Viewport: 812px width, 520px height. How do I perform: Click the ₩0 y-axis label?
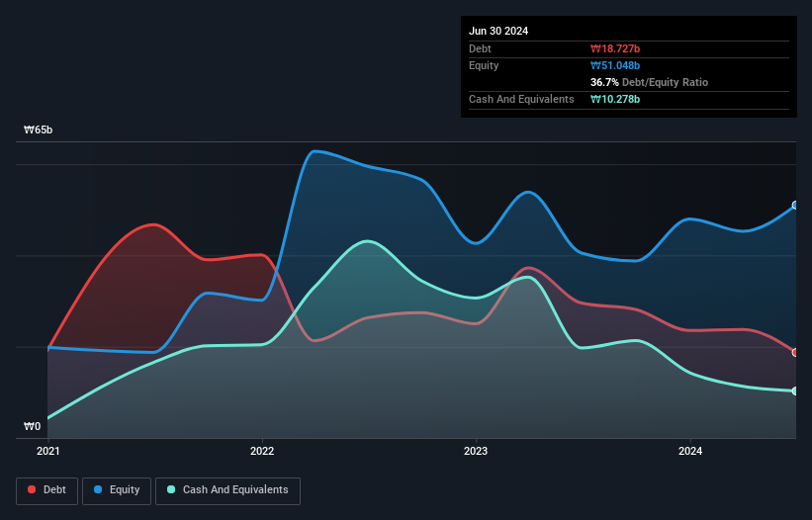tap(32, 426)
